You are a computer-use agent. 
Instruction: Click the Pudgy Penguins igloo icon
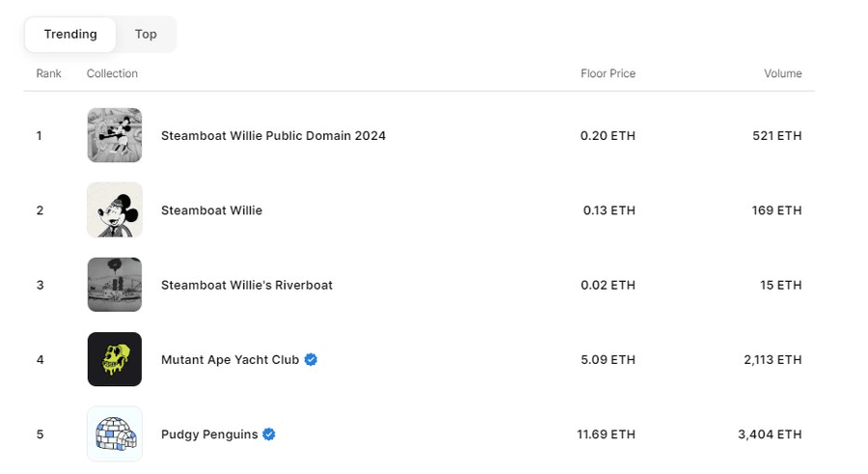[x=114, y=433]
